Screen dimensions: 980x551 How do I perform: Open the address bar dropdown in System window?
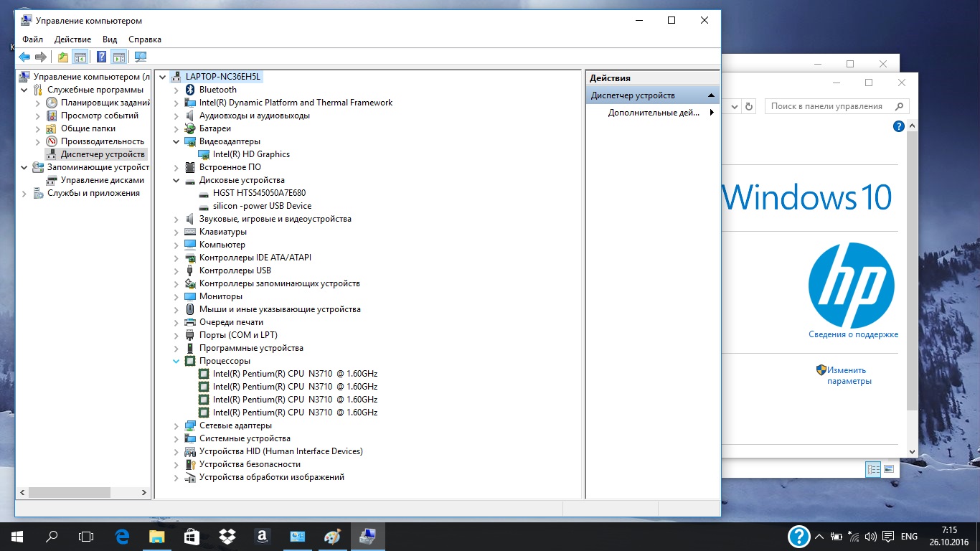[x=734, y=106]
